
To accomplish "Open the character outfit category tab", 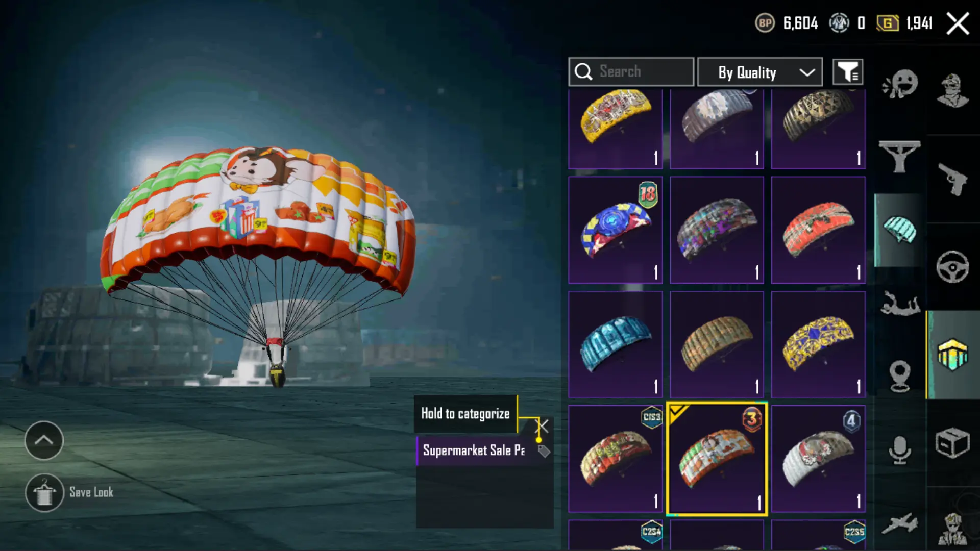I will (x=952, y=91).
